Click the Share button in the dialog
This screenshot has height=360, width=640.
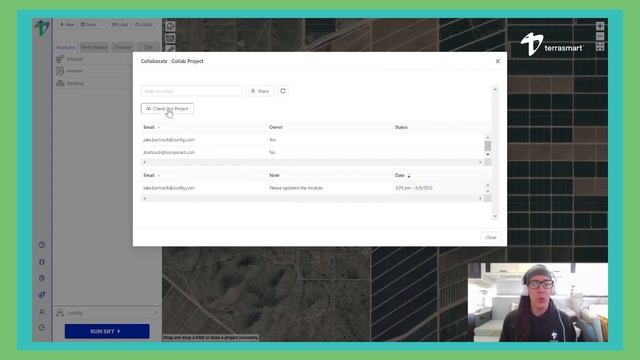(x=260, y=91)
